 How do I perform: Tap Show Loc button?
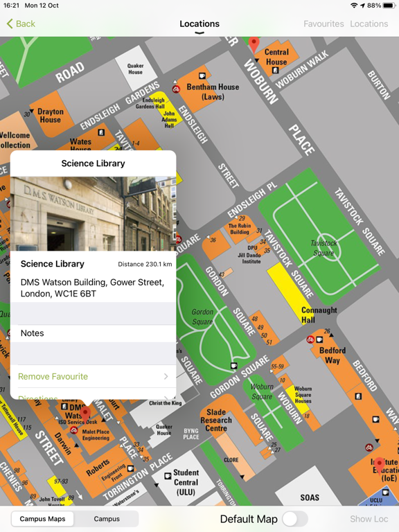[369, 519]
